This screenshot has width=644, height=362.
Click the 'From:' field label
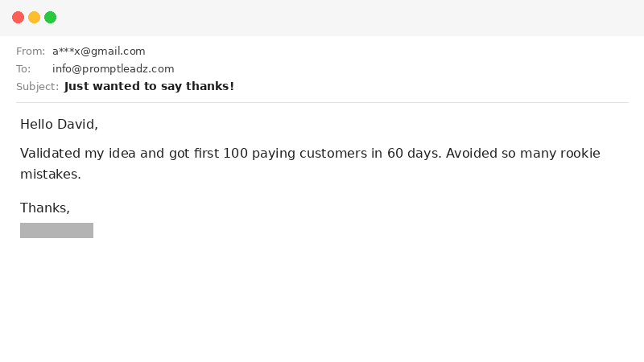tap(31, 51)
